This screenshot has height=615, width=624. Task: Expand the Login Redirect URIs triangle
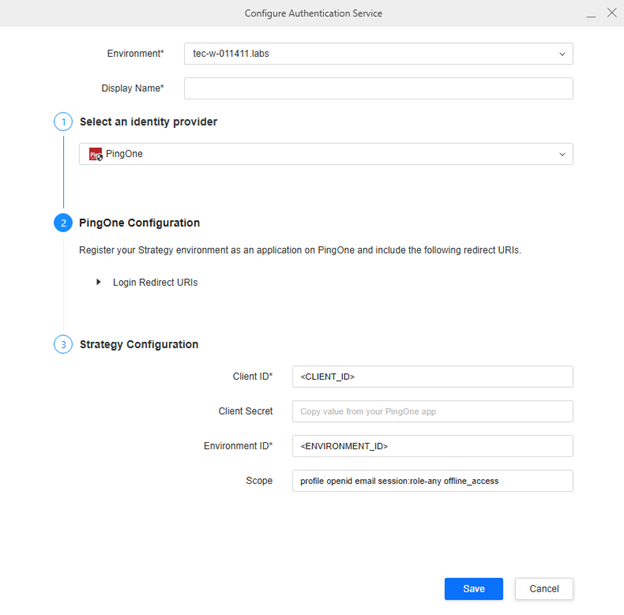coord(99,282)
